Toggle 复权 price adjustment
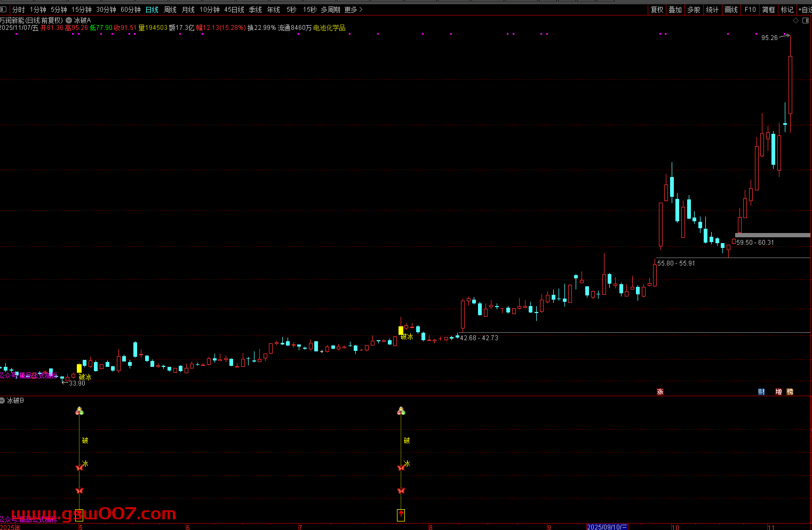The width and height of the screenshot is (812, 530). click(x=657, y=10)
